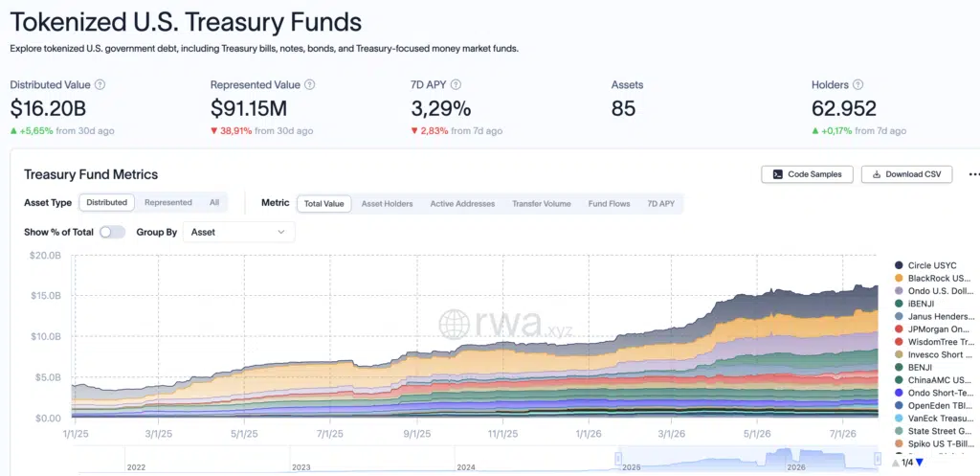Select the Represented asset type
980x476 pixels.
click(x=168, y=203)
